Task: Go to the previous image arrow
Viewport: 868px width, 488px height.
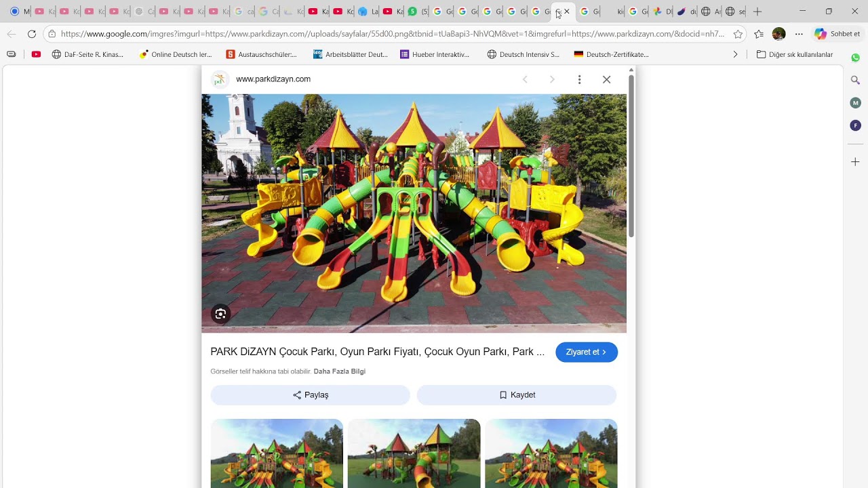Action: click(x=525, y=79)
